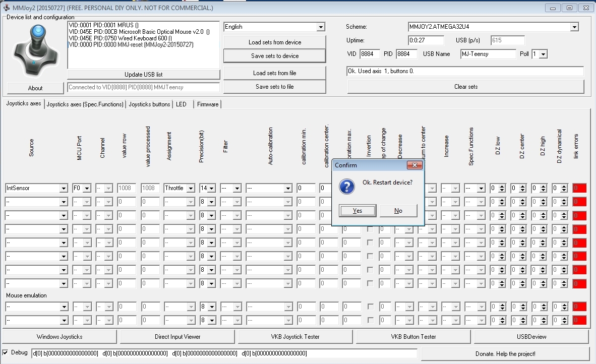Image resolution: width=596 pixels, height=364 pixels.
Task: Click MMJoy2 title bar app icon
Action: point(7,8)
